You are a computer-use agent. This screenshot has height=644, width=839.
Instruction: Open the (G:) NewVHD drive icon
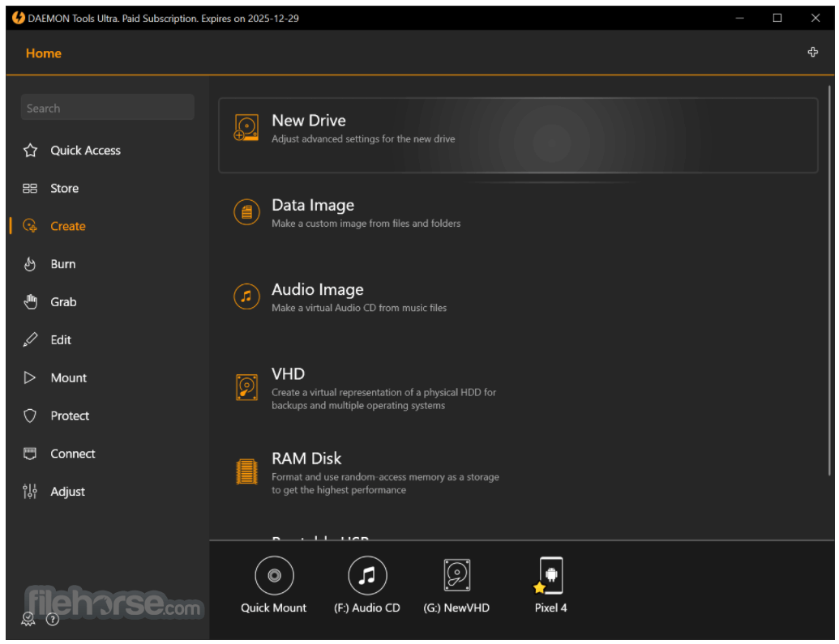click(457, 575)
